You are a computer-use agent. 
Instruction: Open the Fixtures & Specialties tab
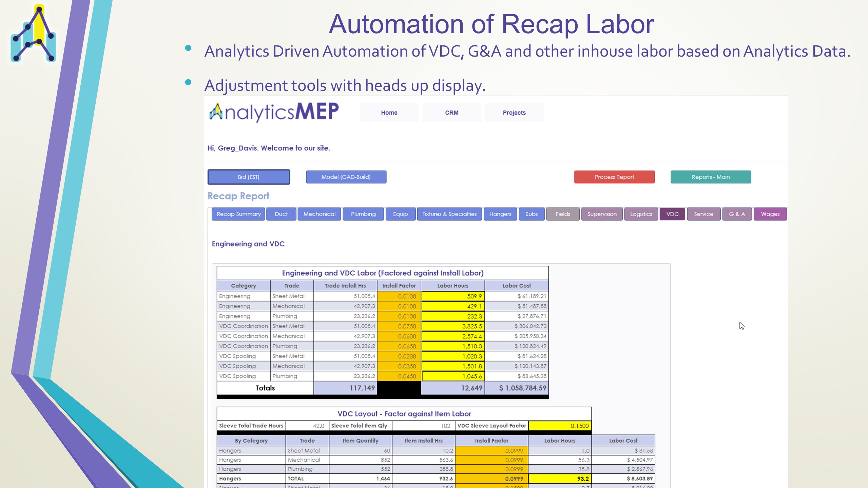[449, 214]
